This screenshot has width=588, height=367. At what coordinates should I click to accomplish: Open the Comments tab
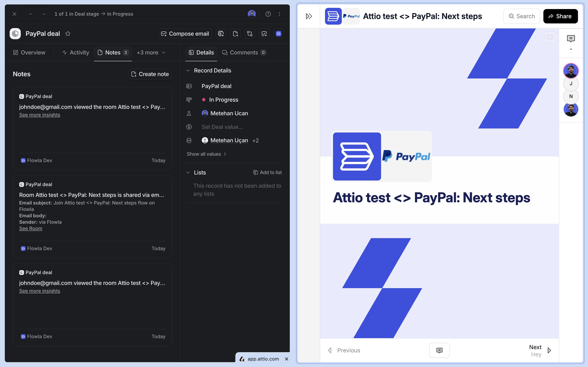[x=244, y=52]
